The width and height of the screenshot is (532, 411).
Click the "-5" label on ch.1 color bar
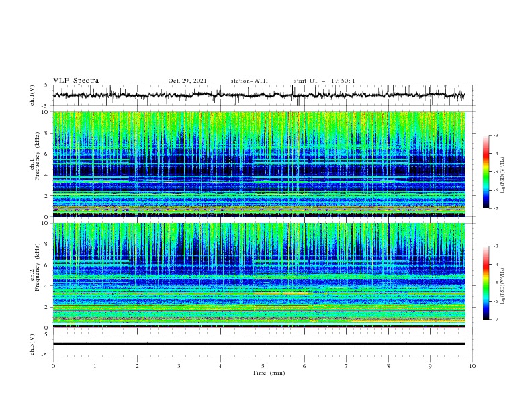[495, 172]
